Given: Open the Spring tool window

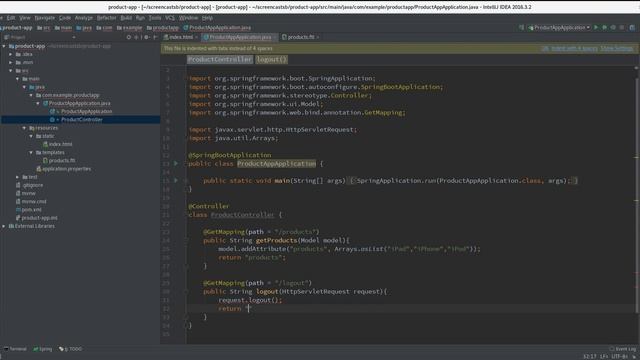Looking at the screenshot, I should click(x=42, y=349).
